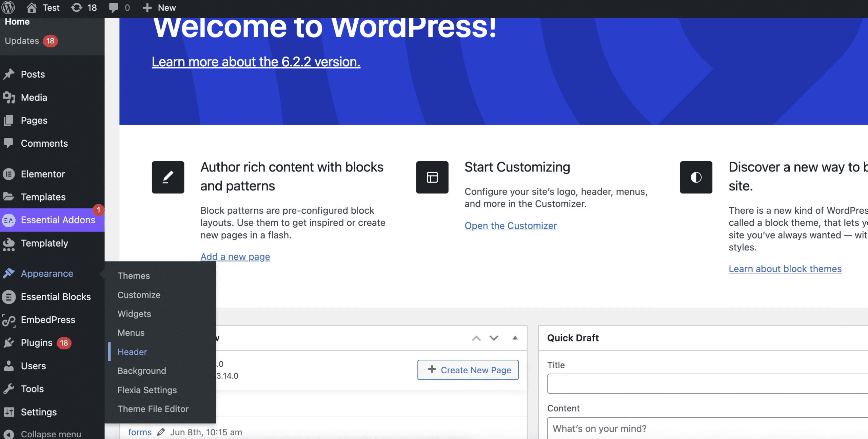Collapse the widget panel with triangle toggle
Viewport: 868px width, 439px height.
[x=515, y=338]
